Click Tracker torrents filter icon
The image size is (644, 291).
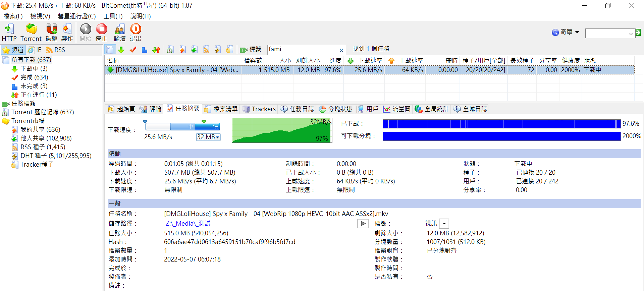[x=229, y=50]
